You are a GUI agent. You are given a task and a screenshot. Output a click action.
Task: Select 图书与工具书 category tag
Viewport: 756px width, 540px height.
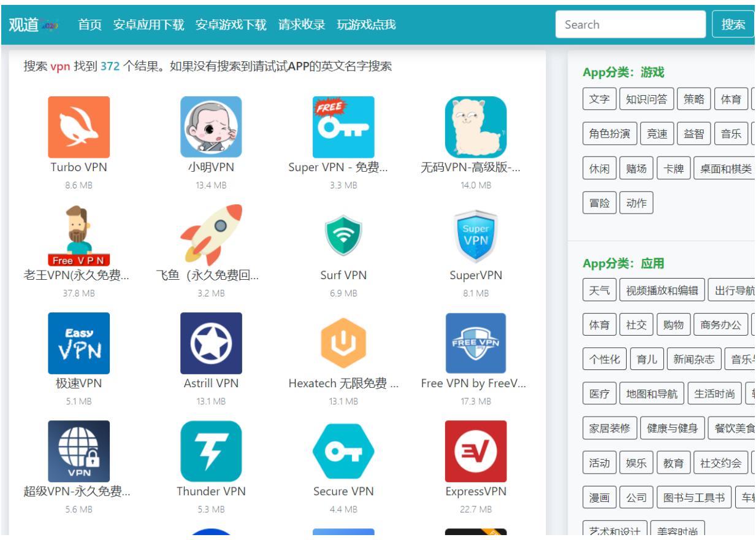pyautogui.click(x=693, y=498)
